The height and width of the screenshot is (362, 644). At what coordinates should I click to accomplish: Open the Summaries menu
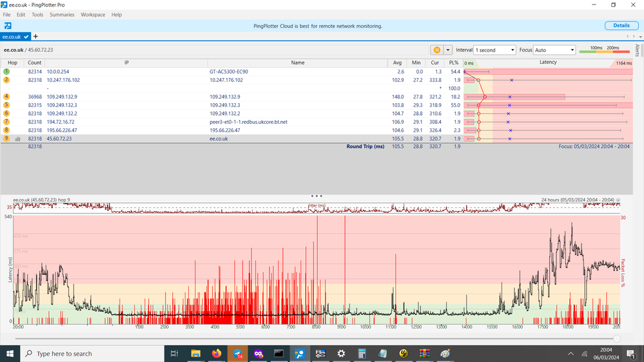coord(62,15)
